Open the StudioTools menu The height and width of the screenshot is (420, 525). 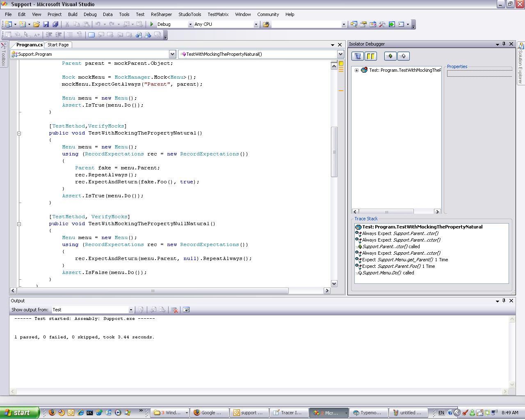190,14
